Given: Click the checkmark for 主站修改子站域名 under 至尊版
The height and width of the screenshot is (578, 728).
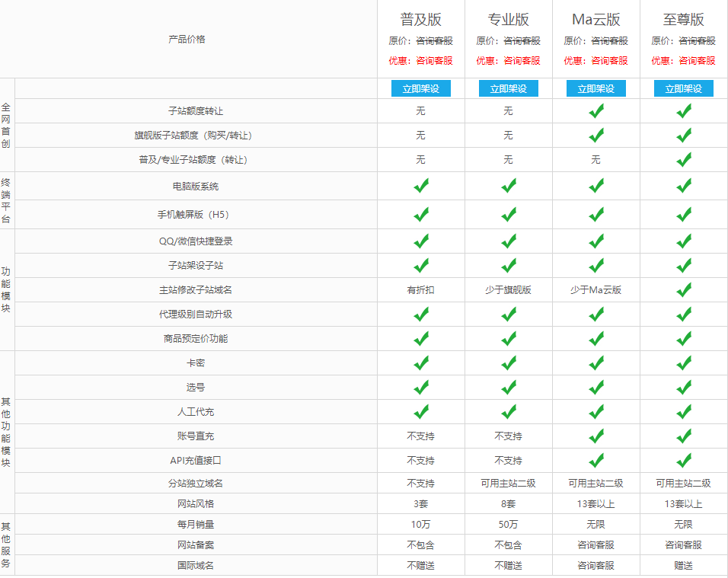Looking at the screenshot, I should click(683, 288).
